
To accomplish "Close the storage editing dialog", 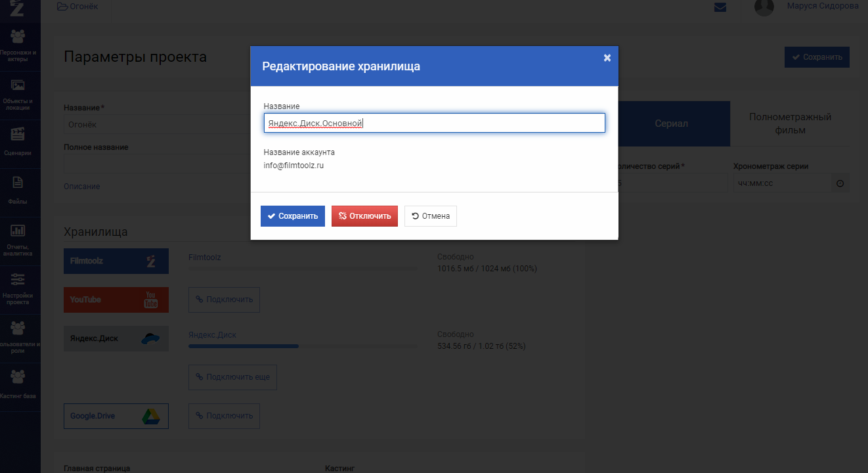I will pyautogui.click(x=607, y=58).
